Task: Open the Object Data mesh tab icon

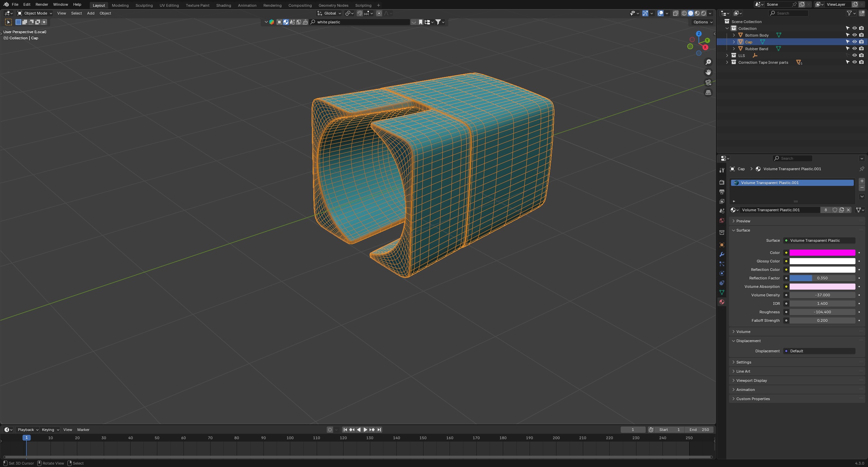Action: pos(722,292)
